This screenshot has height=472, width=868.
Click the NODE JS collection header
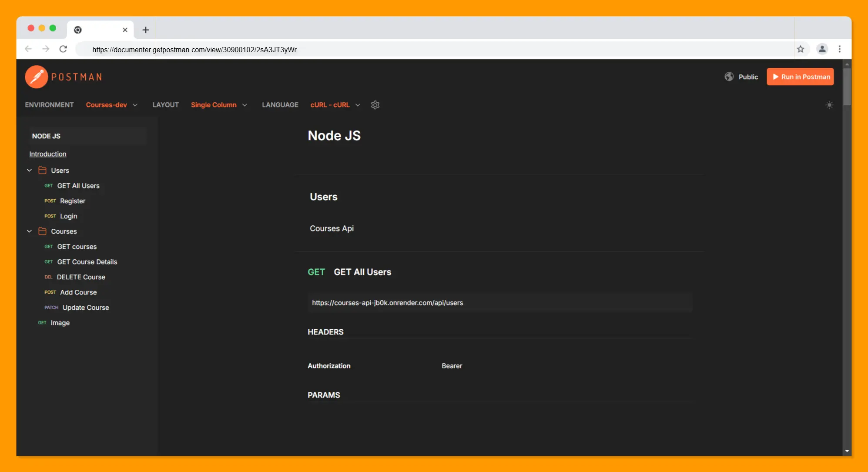pyautogui.click(x=87, y=136)
